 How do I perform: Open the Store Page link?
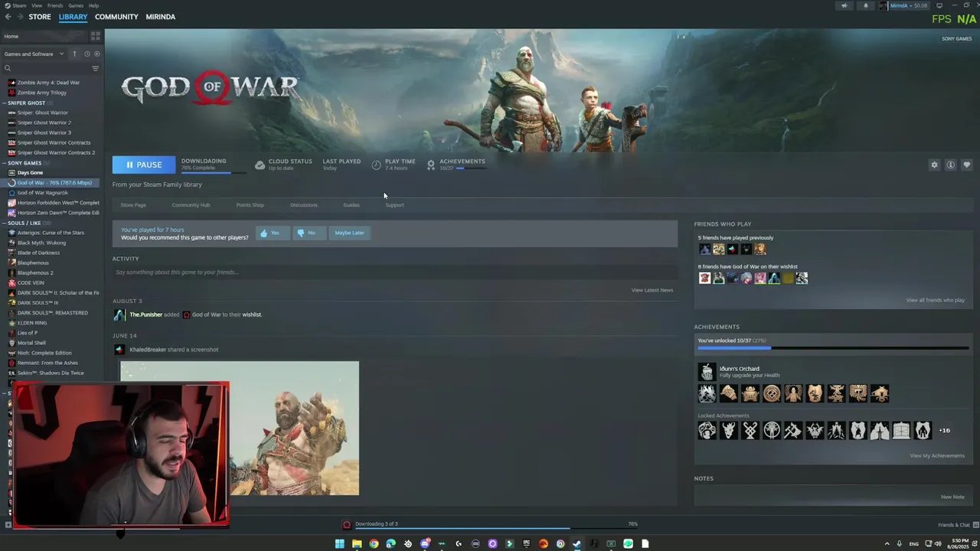click(133, 205)
